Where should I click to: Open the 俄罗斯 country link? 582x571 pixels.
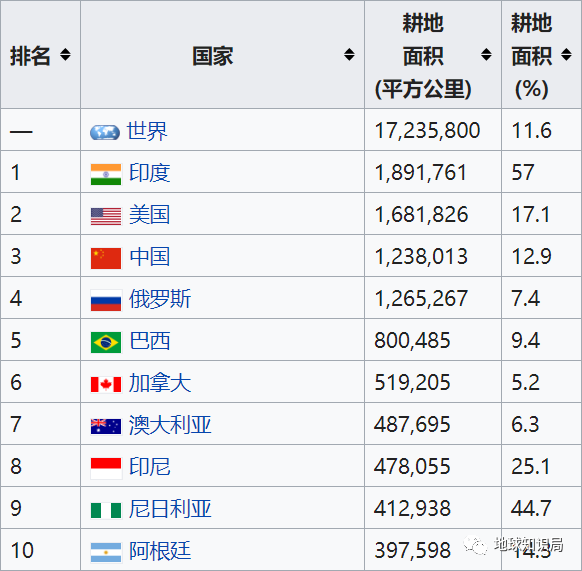tap(160, 299)
